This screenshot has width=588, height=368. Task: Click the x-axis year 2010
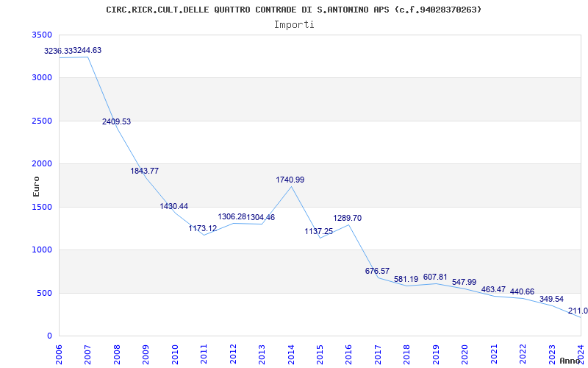coord(175,355)
